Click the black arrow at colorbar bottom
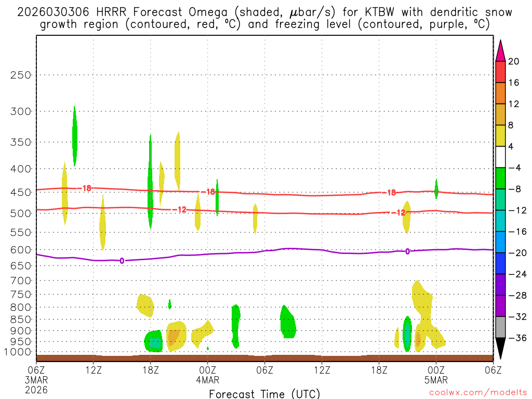This screenshot has width=532, height=399. pos(500,348)
